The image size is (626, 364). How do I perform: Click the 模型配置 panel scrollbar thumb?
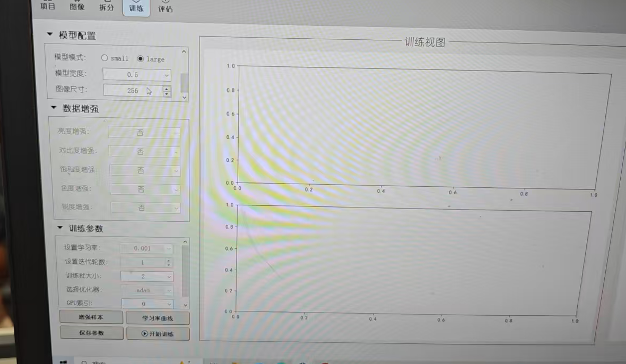(x=184, y=82)
